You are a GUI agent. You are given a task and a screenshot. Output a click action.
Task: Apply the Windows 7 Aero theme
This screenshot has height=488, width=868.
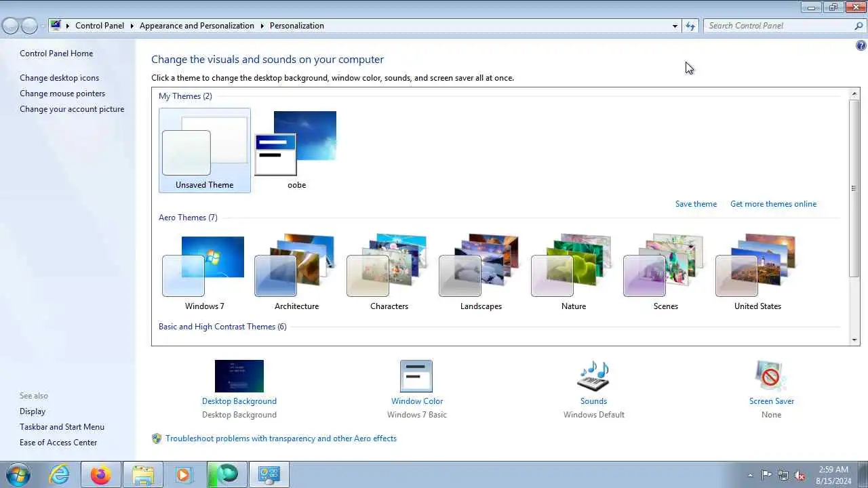[204, 272]
